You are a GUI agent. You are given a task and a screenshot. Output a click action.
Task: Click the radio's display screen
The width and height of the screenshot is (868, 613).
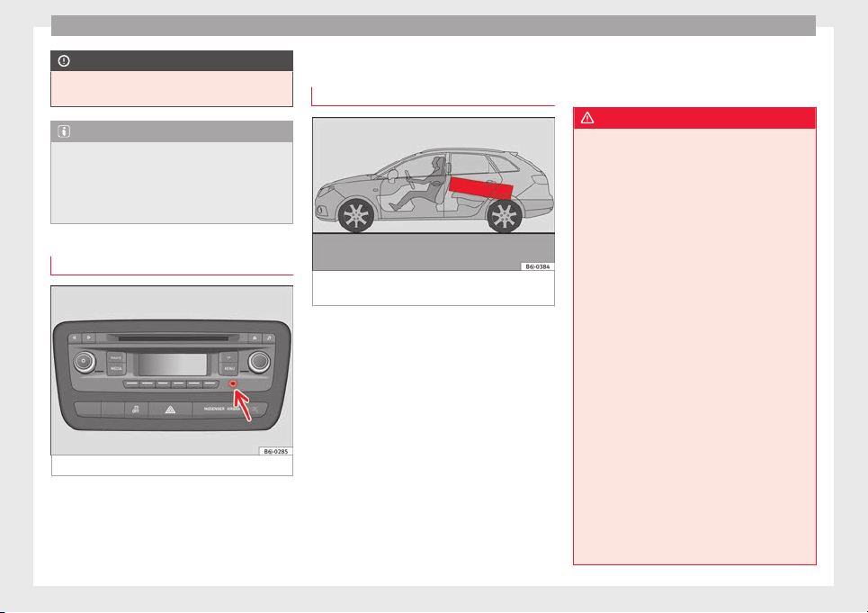click(173, 365)
